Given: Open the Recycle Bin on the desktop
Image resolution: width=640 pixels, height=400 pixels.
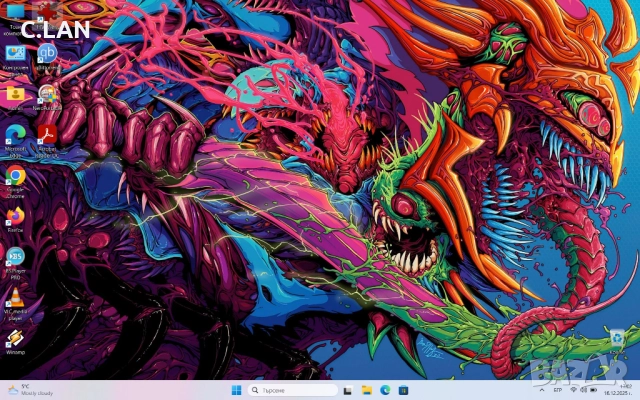Looking at the screenshot, I should (x=617, y=339).
